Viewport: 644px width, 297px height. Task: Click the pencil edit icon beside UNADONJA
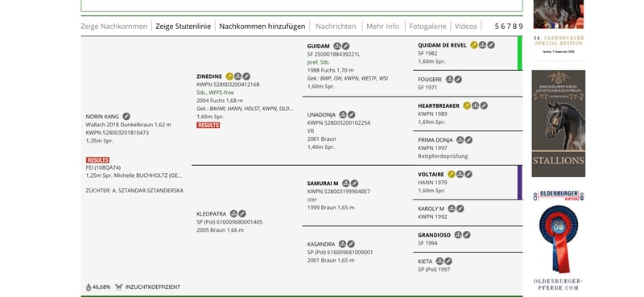click(352, 114)
